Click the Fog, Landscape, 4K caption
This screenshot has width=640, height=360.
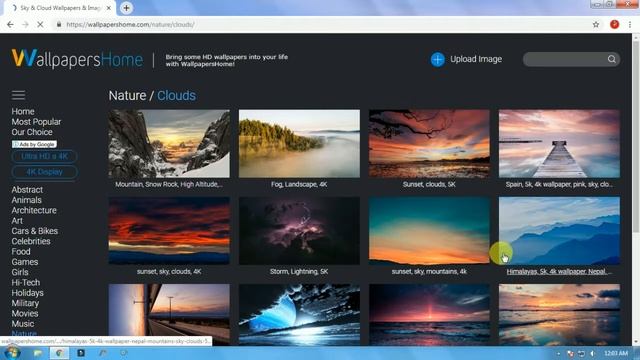click(x=299, y=184)
